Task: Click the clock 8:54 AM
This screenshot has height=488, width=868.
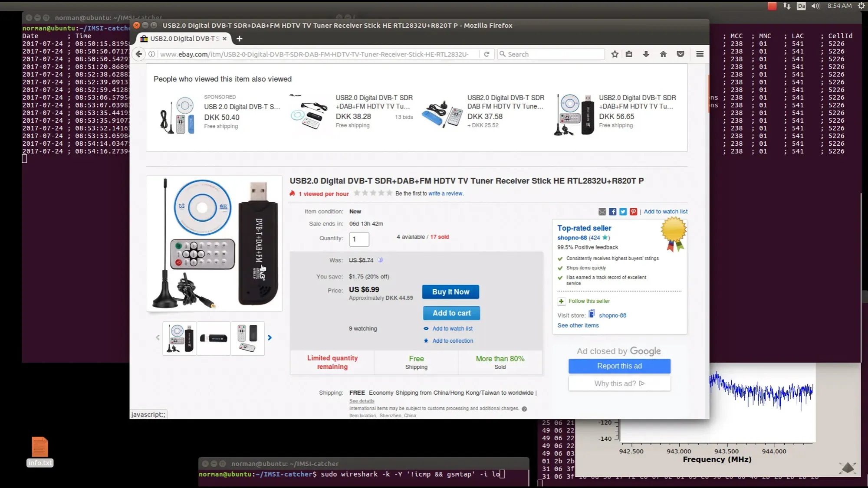Action: [839, 6]
